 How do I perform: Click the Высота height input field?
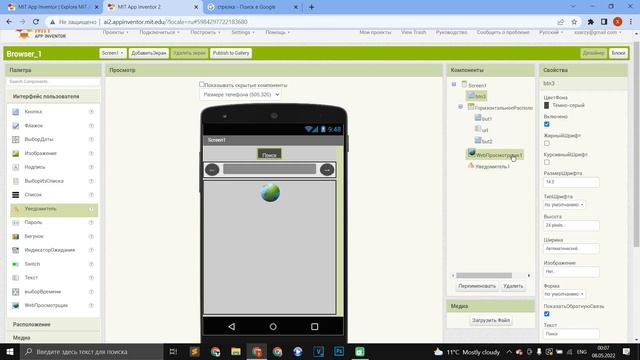tap(571, 225)
